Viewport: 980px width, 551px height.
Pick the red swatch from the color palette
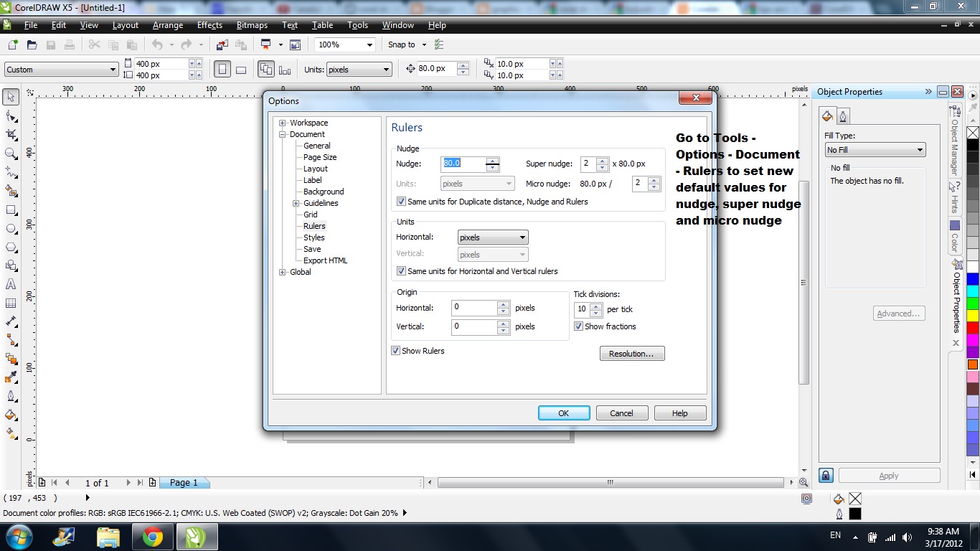[x=972, y=327]
